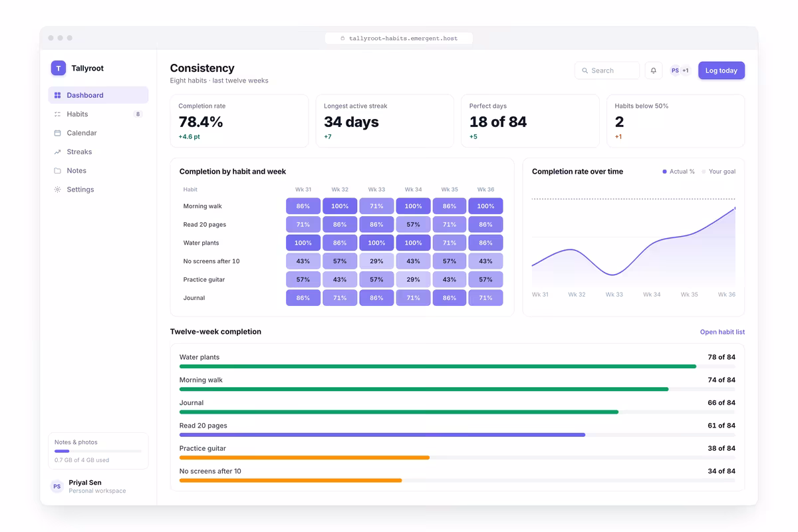Click Water plants Wk 31 cell
Image resolution: width=798 pixels, height=532 pixels.
pos(303,243)
